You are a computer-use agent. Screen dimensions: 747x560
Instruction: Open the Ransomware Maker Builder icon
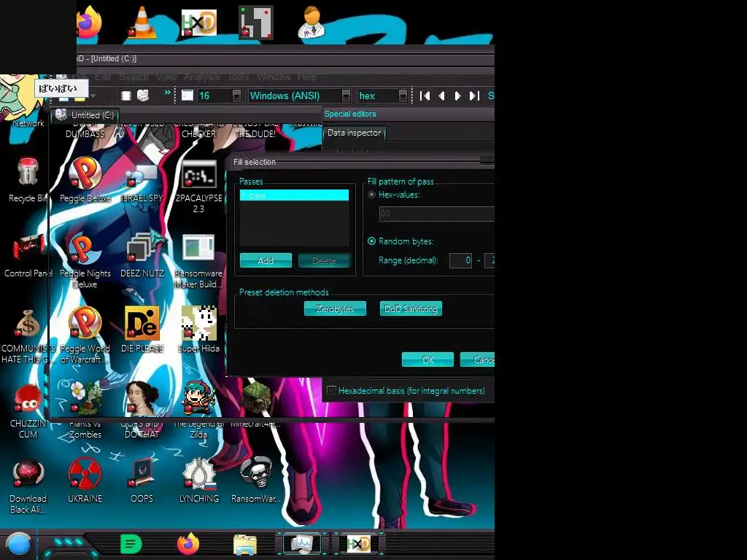click(x=198, y=261)
